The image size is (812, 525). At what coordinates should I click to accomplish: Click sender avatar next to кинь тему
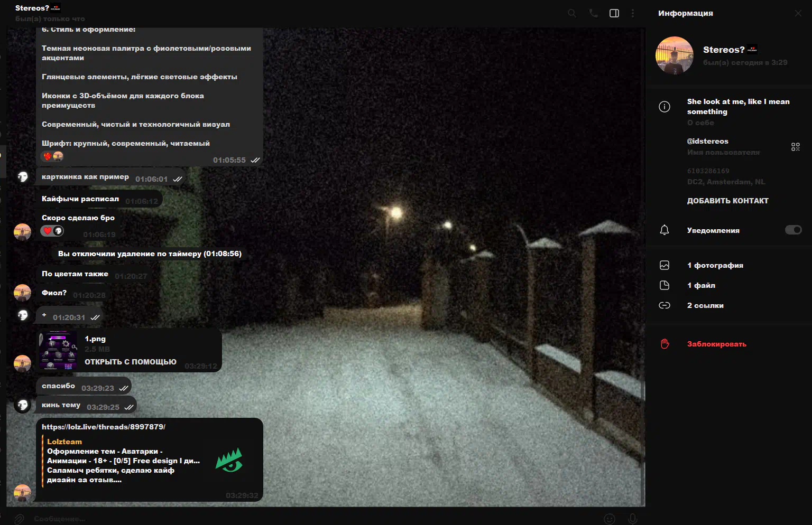[22, 405]
